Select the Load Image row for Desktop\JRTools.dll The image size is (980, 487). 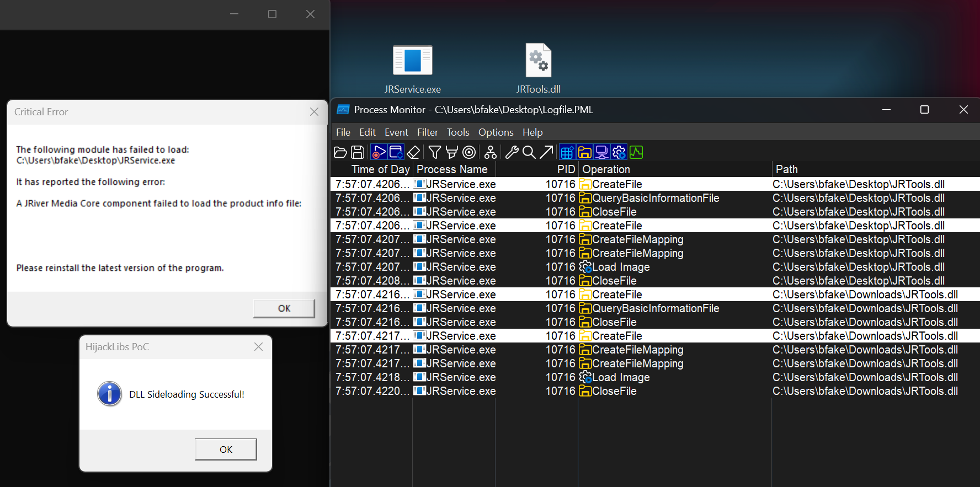655,267
